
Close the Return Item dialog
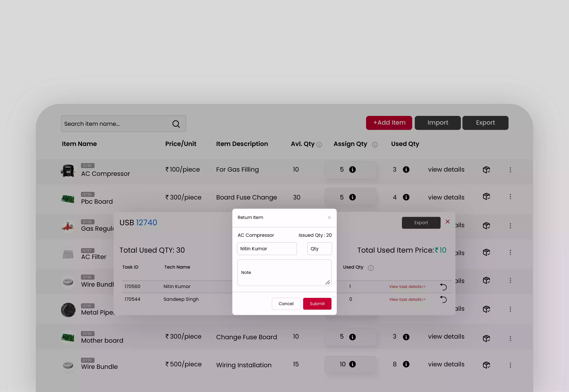click(x=329, y=218)
